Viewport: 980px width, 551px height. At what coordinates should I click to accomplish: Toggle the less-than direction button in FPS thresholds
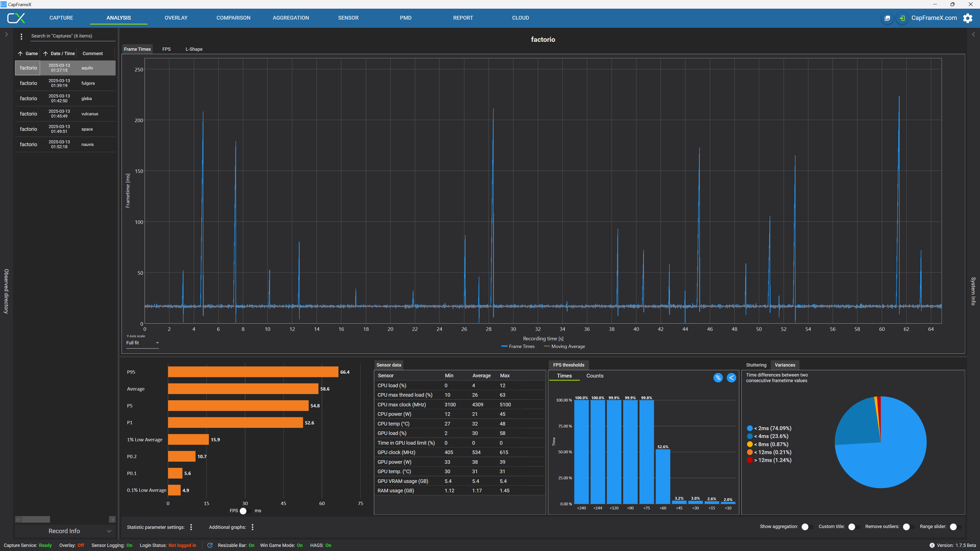pos(731,378)
